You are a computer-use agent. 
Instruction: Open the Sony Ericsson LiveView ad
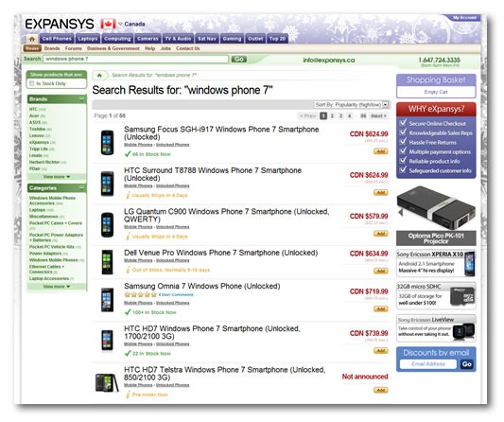point(436,328)
